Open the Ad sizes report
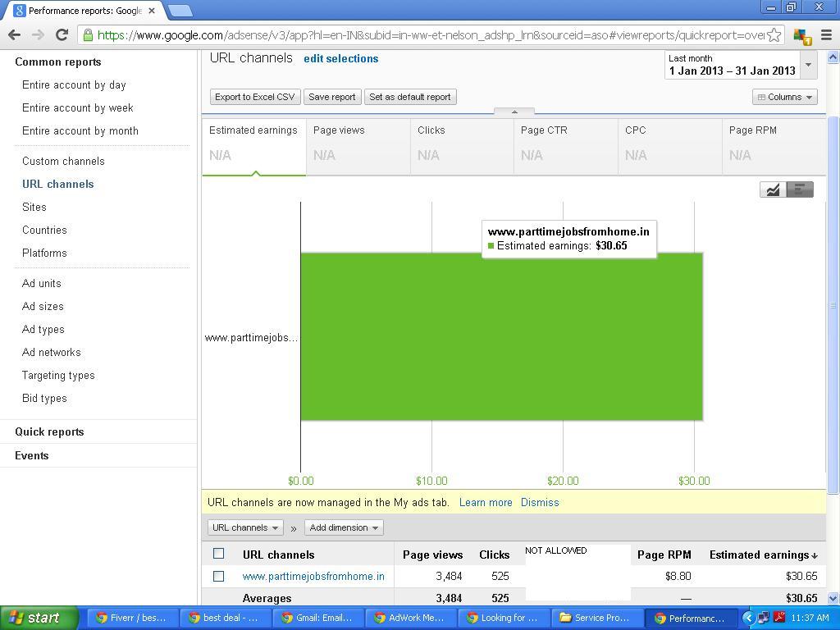 click(43, 307)
